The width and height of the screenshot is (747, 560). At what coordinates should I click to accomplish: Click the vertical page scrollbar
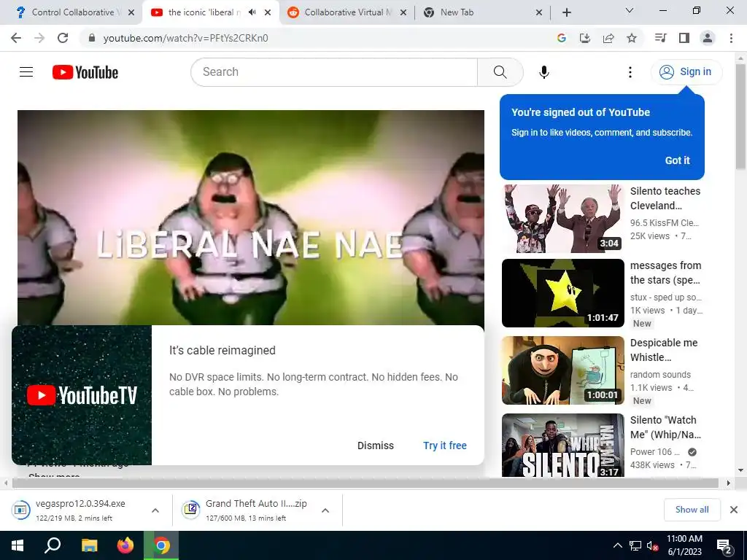[x=740, y=117]
